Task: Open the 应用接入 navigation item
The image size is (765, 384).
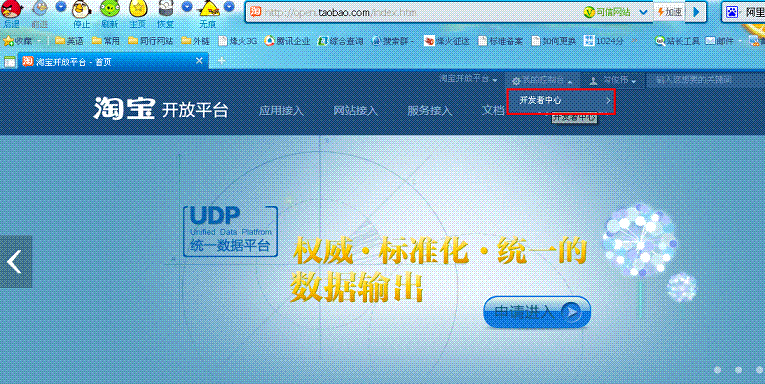Action: (x=281, y=110)
